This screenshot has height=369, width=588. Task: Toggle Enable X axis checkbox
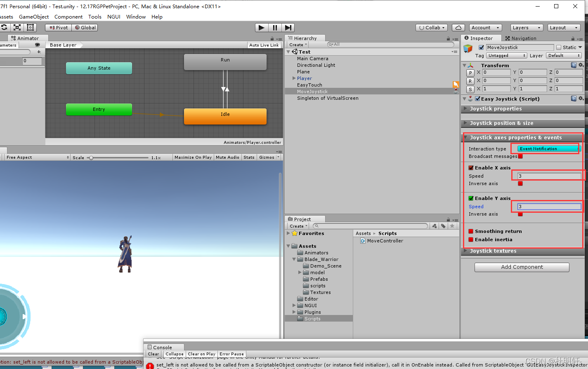pyautogui.click(x=471, y=168)
